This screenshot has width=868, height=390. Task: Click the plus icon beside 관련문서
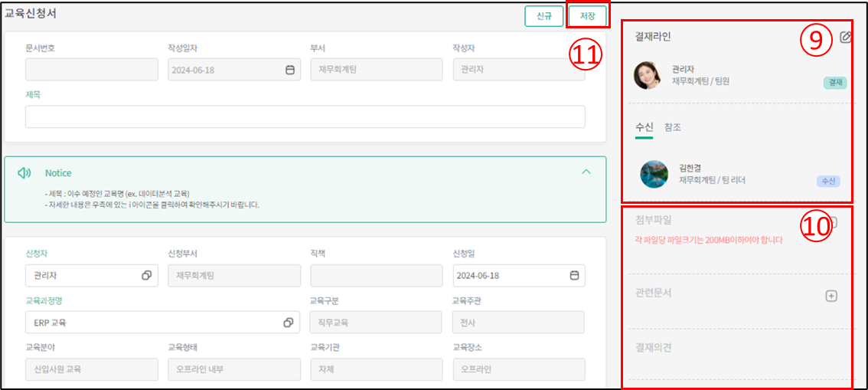pos(831,296)
